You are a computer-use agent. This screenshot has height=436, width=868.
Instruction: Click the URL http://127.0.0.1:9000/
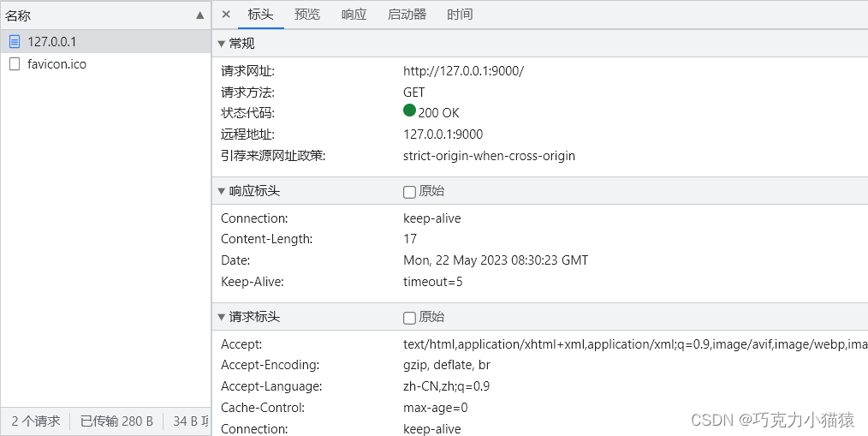[x=463, y=71]
